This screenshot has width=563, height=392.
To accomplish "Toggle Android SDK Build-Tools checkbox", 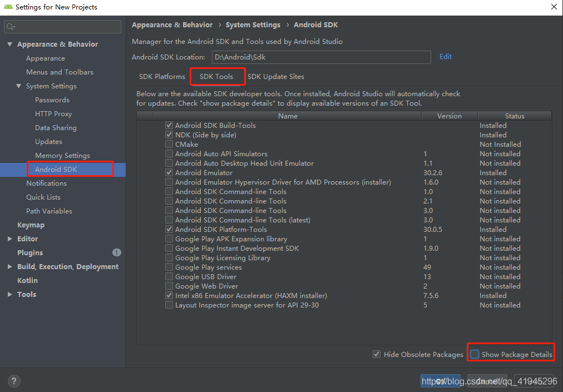I will click(169, 125).
